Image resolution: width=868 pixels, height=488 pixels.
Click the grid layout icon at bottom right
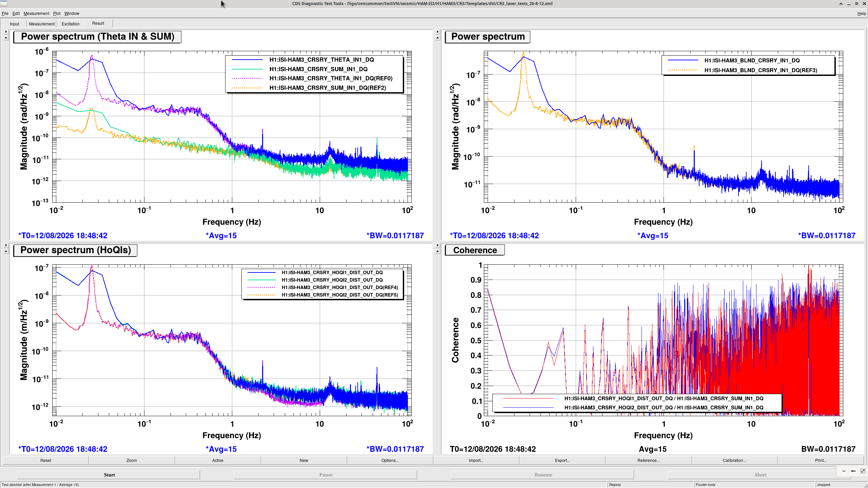point(863,471)
